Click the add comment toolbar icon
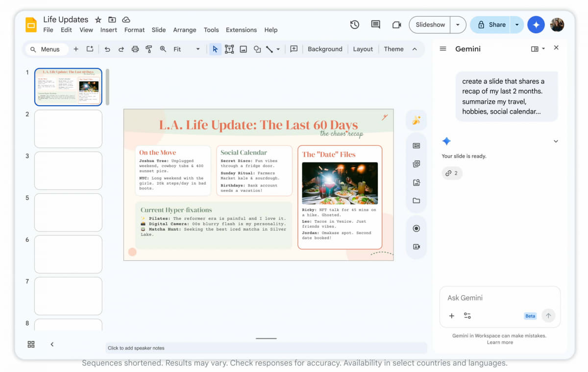This screenshot has width=588, height=372. 294,49
